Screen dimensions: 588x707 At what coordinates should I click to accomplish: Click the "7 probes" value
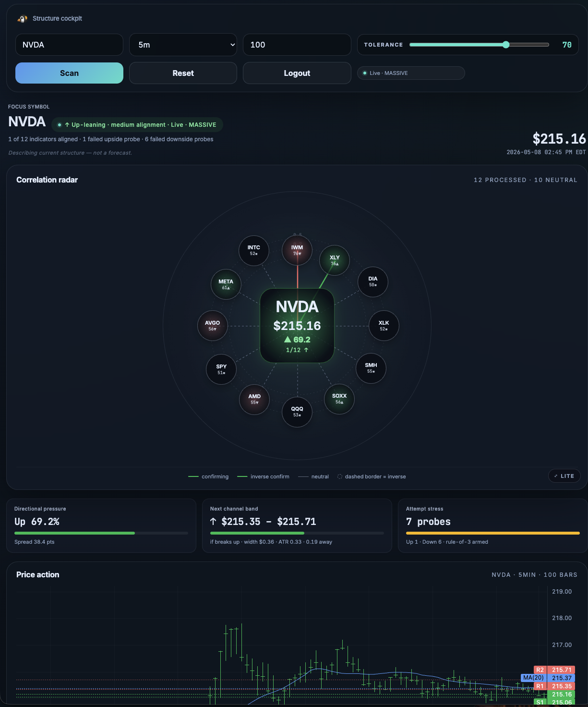pos(428,522)
